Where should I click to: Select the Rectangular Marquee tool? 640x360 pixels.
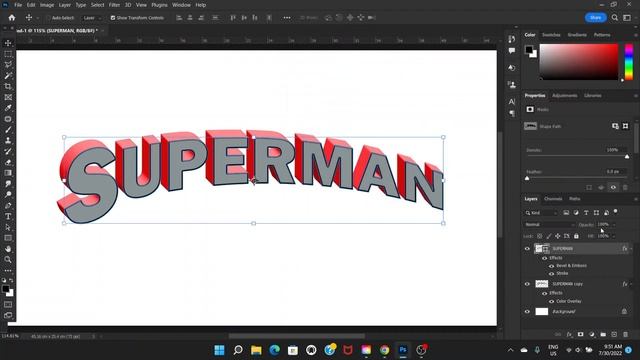(x=8, y=54)
